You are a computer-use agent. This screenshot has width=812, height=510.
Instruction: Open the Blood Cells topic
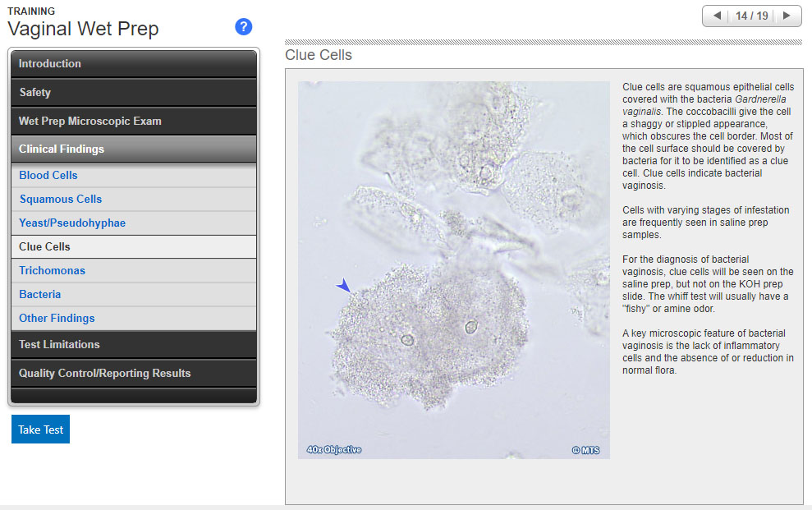tap(48, 176)
